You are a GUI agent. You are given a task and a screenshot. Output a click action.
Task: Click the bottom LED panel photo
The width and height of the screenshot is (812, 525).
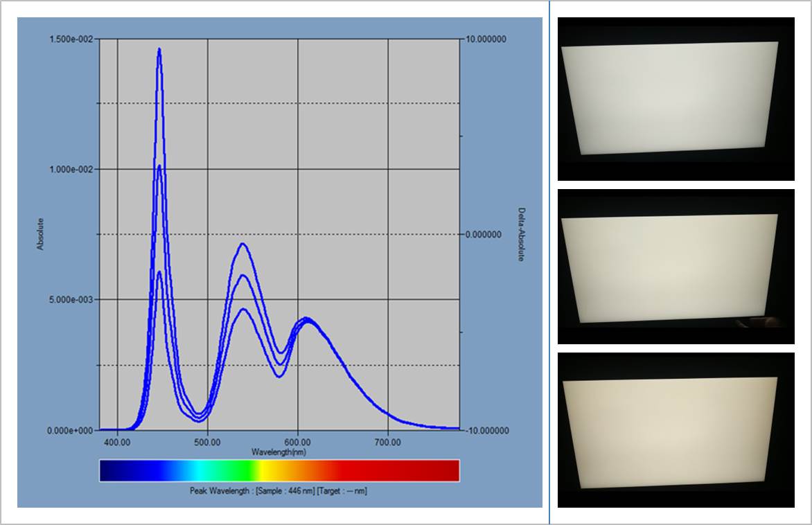(676, 430)
